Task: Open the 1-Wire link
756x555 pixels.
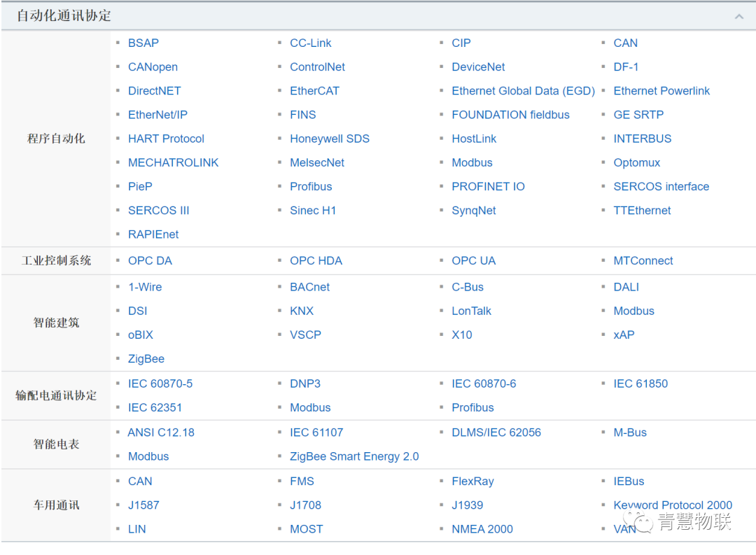Action: 145,288
